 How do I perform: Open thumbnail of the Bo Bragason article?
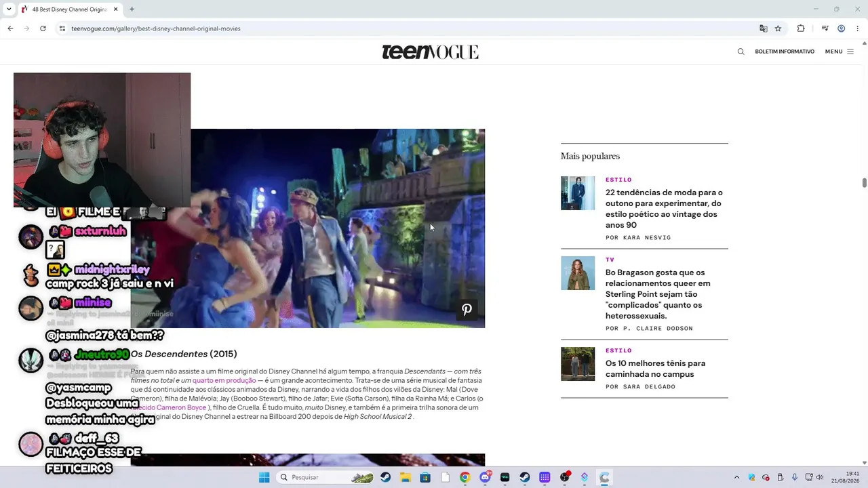pyautogui.click(x=578, y=273)
